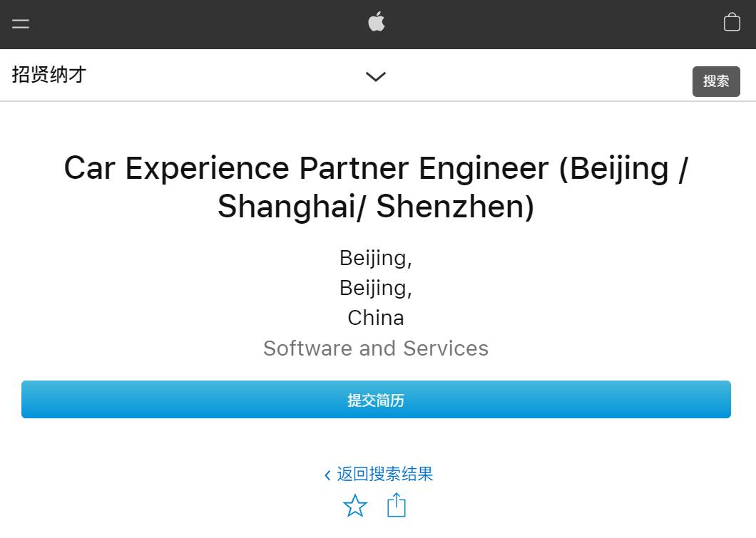The width and height of the screenshot is (756, 538).
Task: Click the job title heading
Action: coord(377,187)
